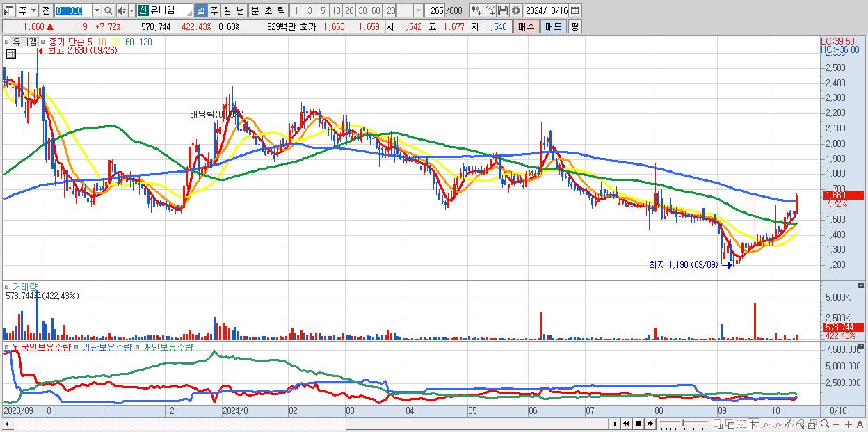
Task: Click the speaker sound icon
Action: pyautogui.click(x=121, y=10)
